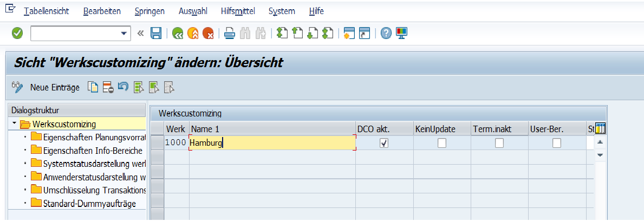Click the Name 1 field containing Hamburg

271,143
